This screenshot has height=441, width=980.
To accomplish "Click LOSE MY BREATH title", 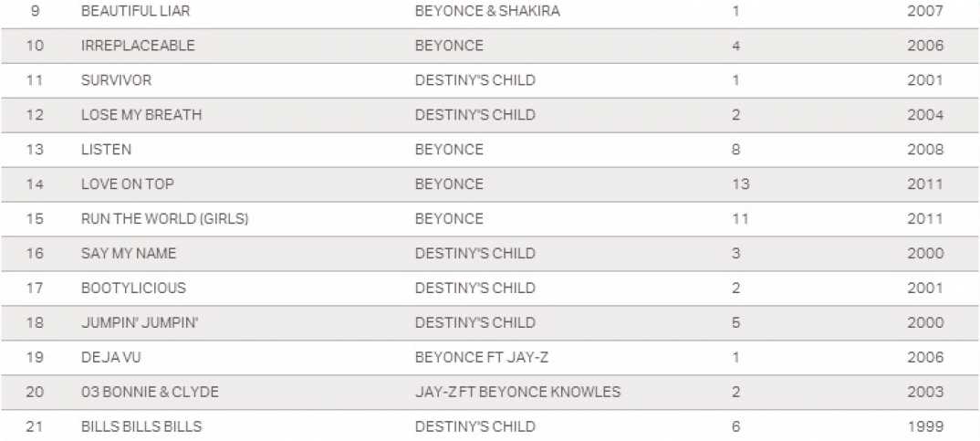I will (141, 115).
